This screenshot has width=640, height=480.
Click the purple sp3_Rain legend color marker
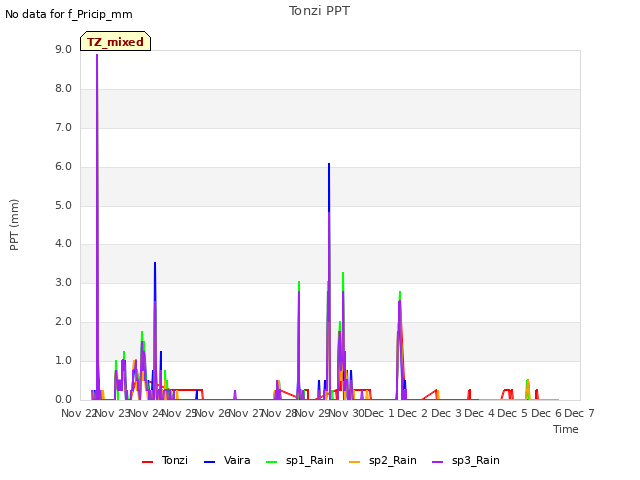438,462
